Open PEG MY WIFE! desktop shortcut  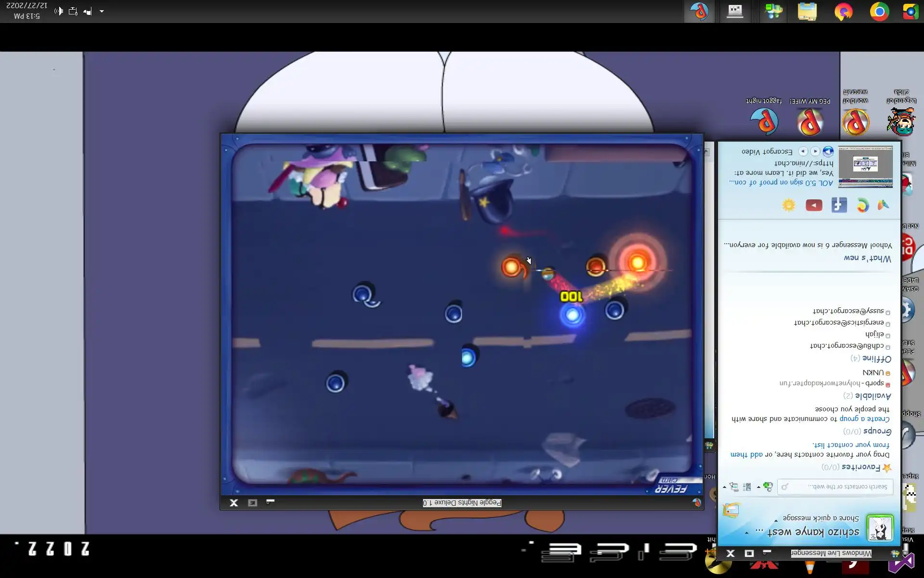(x=810, y=121)
